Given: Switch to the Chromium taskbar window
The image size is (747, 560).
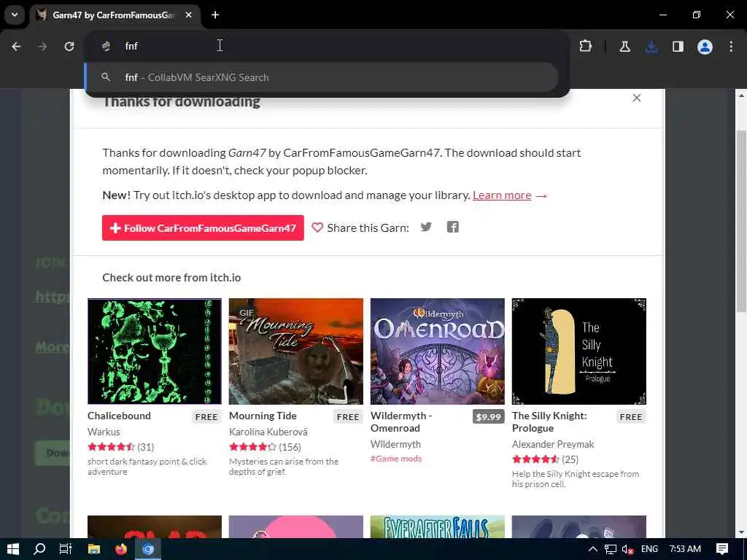Looking at the screenshot, I should (148, 549).
